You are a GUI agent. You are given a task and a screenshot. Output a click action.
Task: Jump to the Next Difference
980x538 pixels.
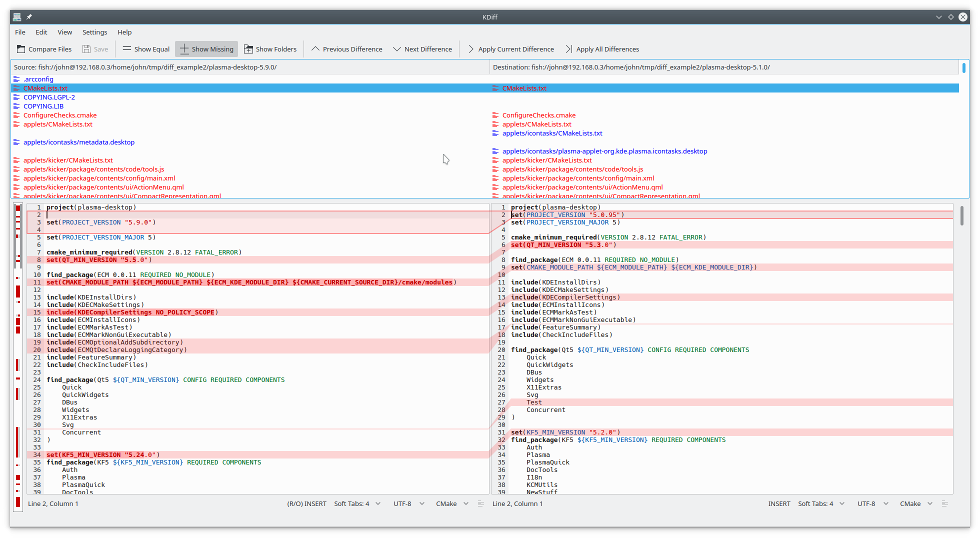[422, 48]
